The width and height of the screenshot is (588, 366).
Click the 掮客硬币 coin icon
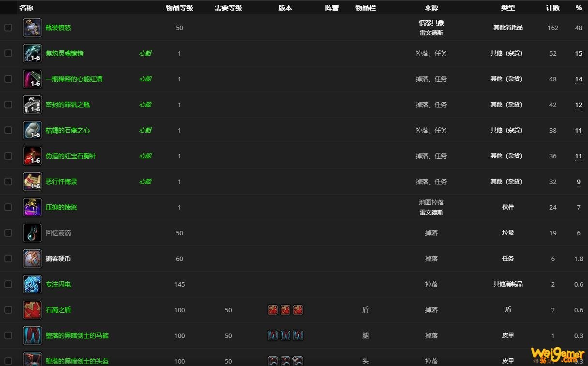pyautogui.click(x=32, y=259)
